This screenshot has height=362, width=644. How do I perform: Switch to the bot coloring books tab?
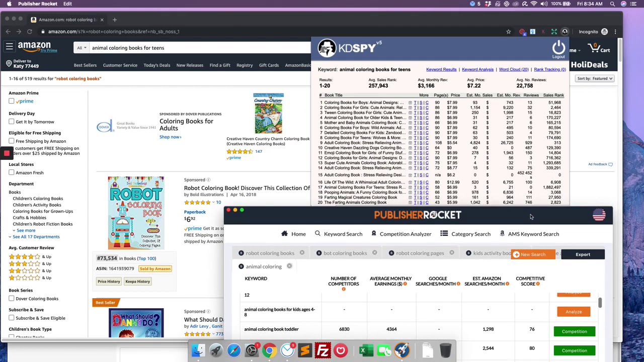345,253
